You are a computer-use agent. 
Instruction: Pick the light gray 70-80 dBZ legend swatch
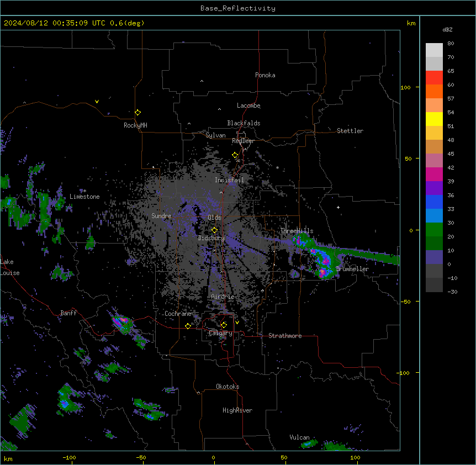[434, 50]
